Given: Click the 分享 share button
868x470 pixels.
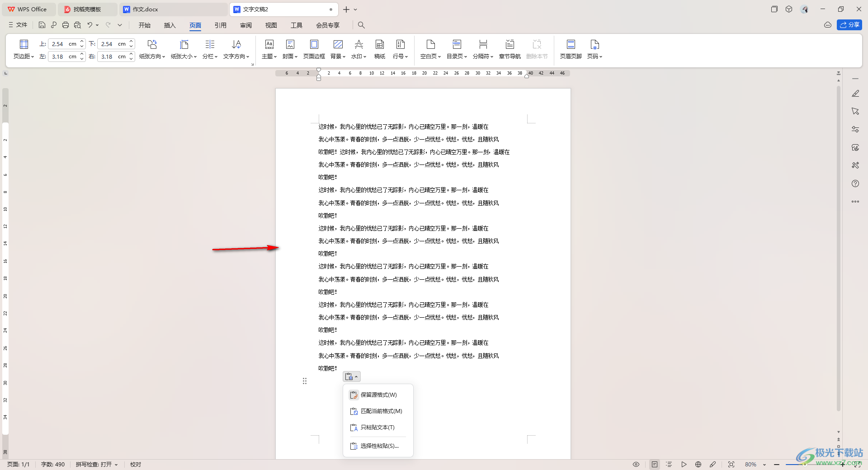Looking at the screenshot, I should tap(849, 25).
